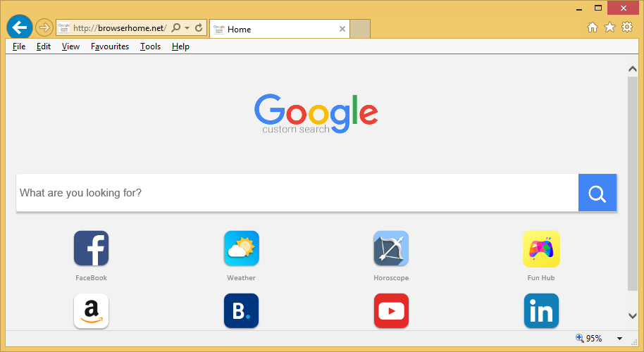The height and width of the screenshot is (352, 644).
Task: Expand the 95% zoom level dropdown
Action: click(x=619, y=339)
